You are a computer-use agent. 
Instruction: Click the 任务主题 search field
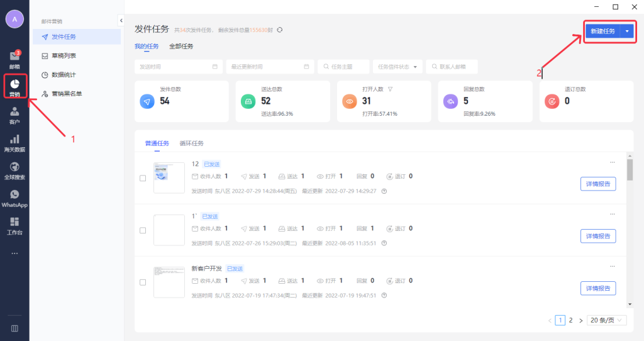point(343,67)
